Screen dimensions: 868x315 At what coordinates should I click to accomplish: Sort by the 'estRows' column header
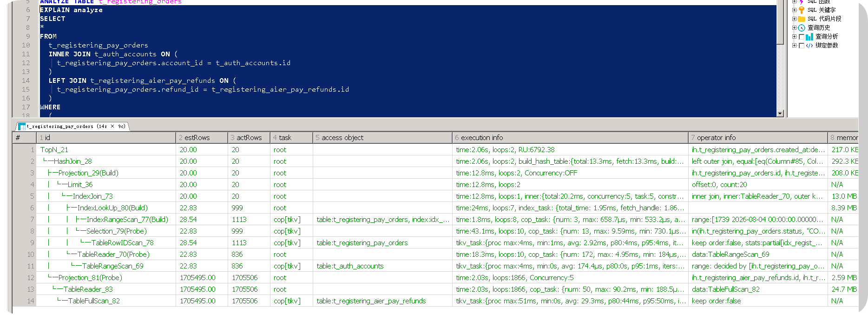[x=202, y=138]
